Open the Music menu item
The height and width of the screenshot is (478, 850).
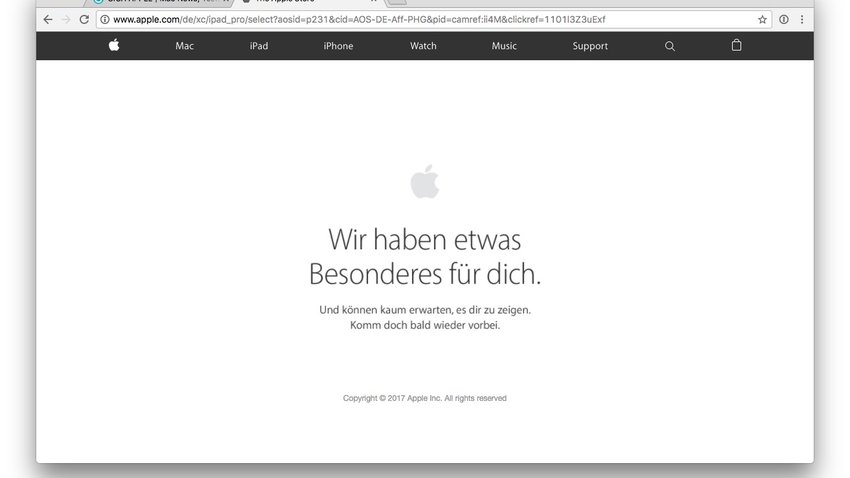point(504,46)
